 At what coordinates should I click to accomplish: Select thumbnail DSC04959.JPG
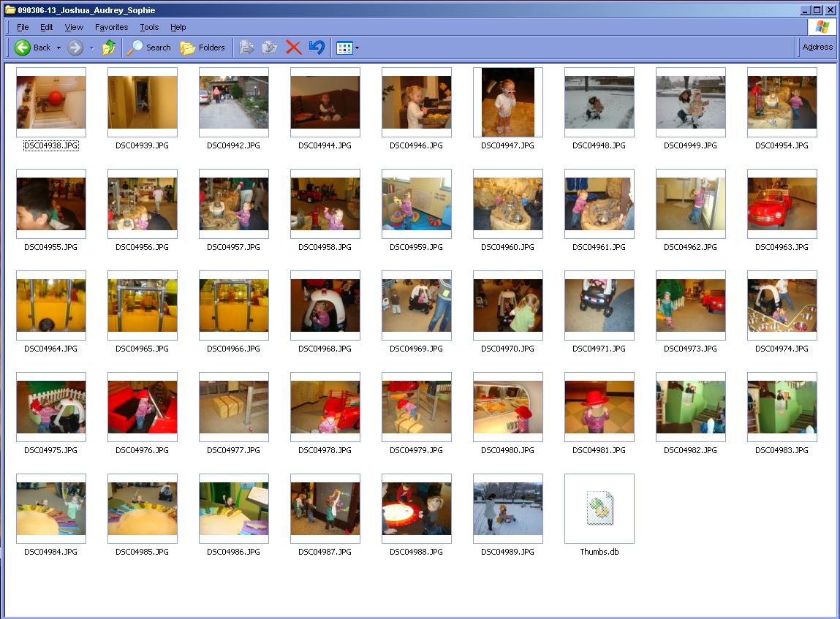click(417, 204)
